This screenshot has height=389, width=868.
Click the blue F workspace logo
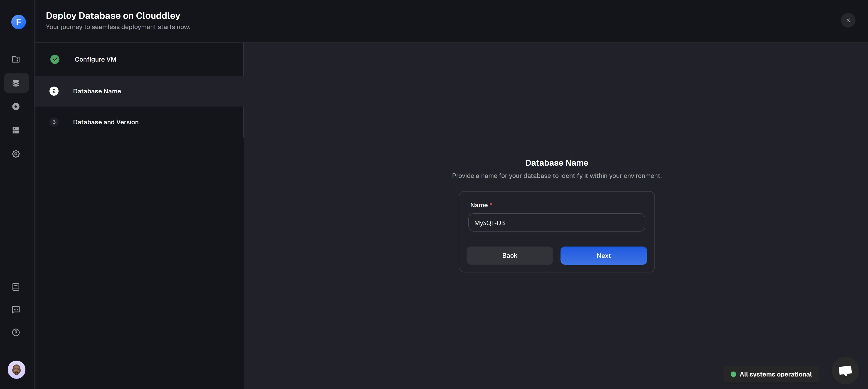click(19, 22)
